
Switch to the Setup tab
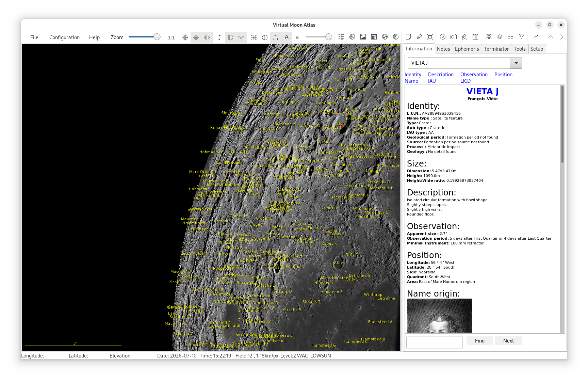point(537,49)
